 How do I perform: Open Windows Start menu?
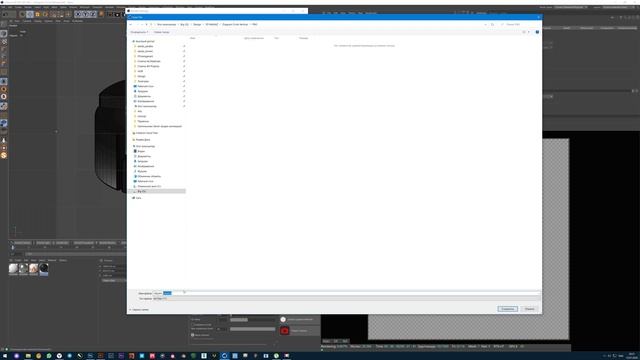5,356
